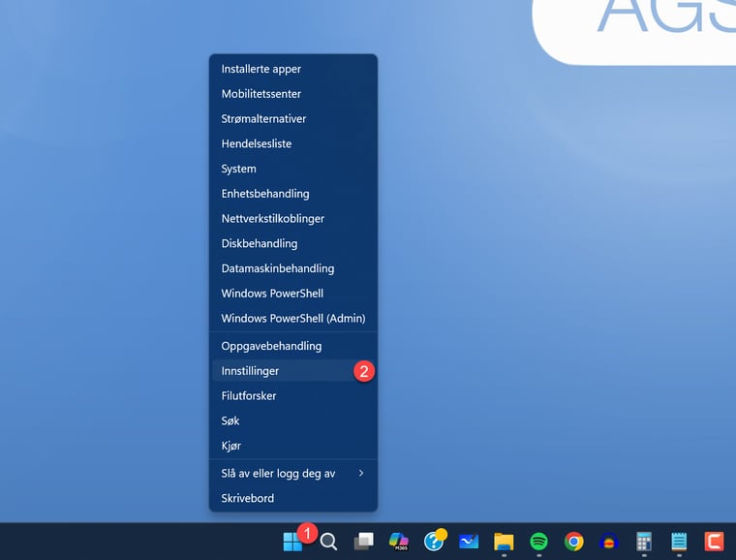Open Calculator from the taskbar

(644, 542)
